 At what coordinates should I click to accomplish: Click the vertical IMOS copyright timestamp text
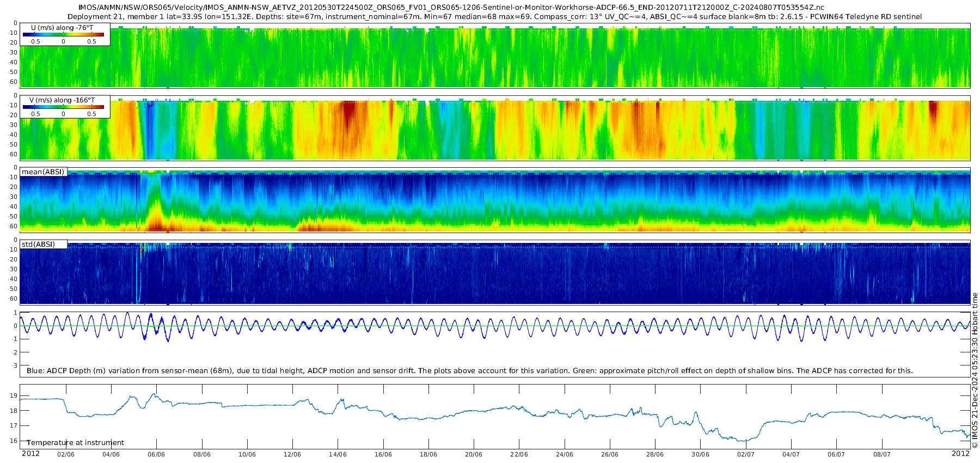coord(975,370)
